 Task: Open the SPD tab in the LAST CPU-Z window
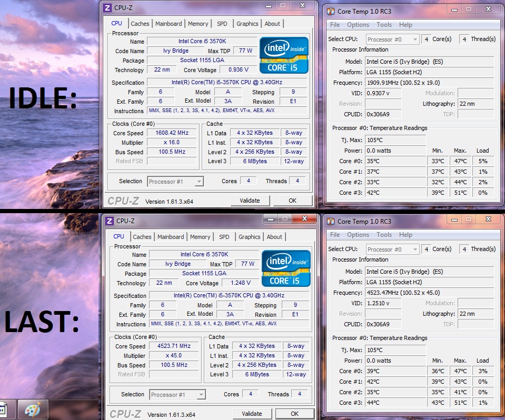click(224, 237)
